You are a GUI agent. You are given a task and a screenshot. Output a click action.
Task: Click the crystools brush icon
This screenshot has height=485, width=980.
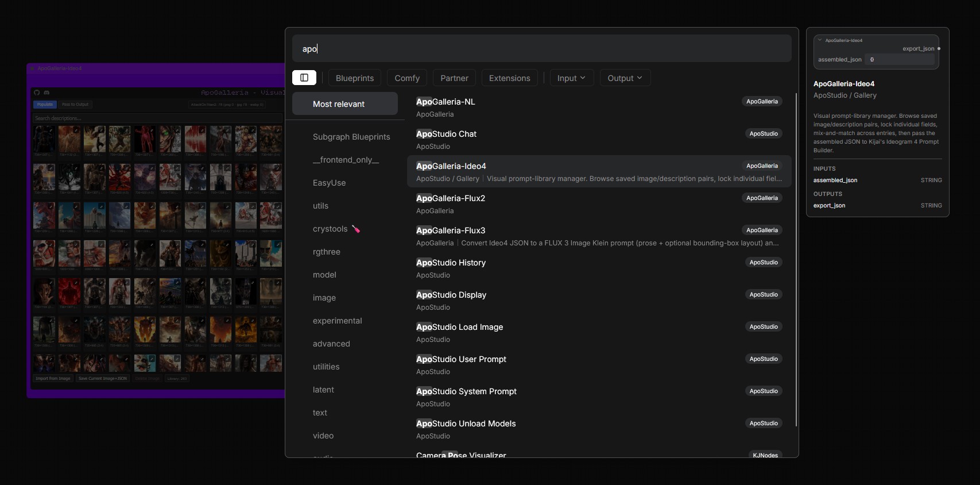pos(356,229)
